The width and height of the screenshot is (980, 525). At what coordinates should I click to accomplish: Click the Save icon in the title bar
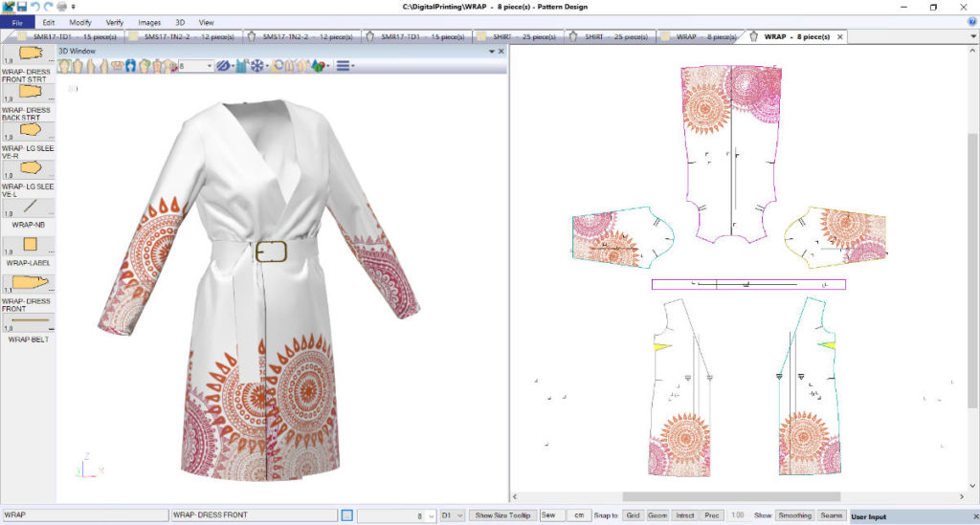pos(21,7)
